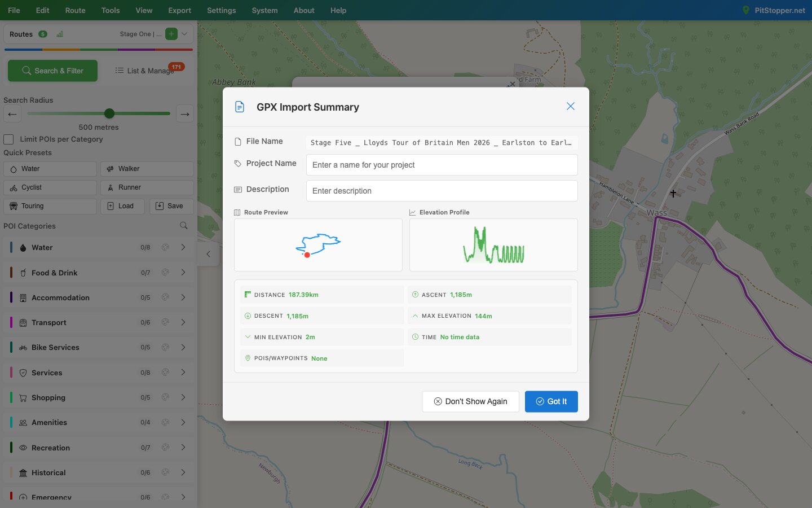The image size is (812, 508).
Task: Increase search radius with the right arrow
Action: pyautogui.click(x=185, y=114)
